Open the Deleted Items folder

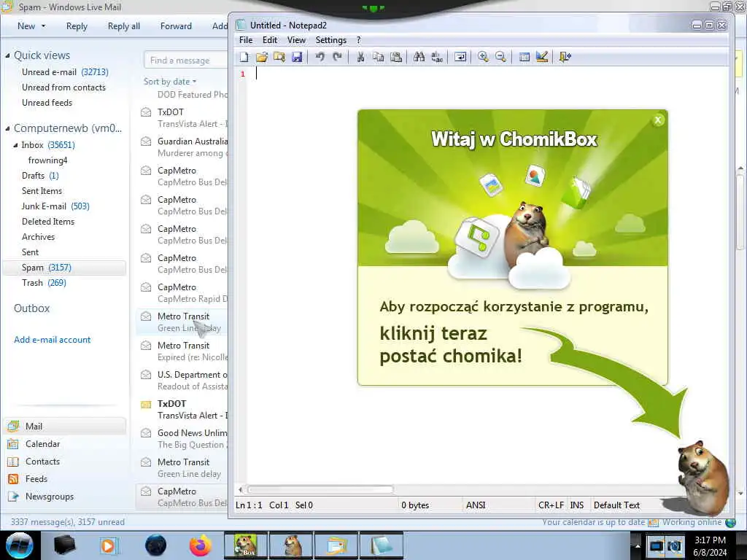(48, 222)
